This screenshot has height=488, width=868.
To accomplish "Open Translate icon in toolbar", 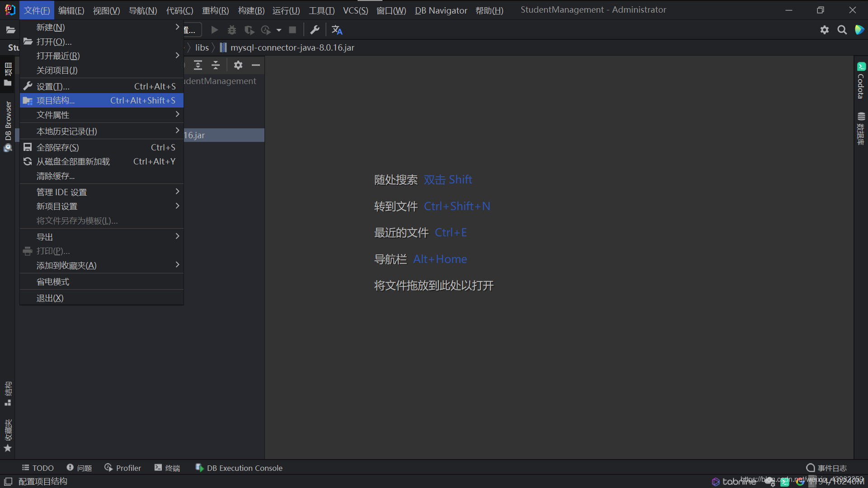I will tap(337, 30).
